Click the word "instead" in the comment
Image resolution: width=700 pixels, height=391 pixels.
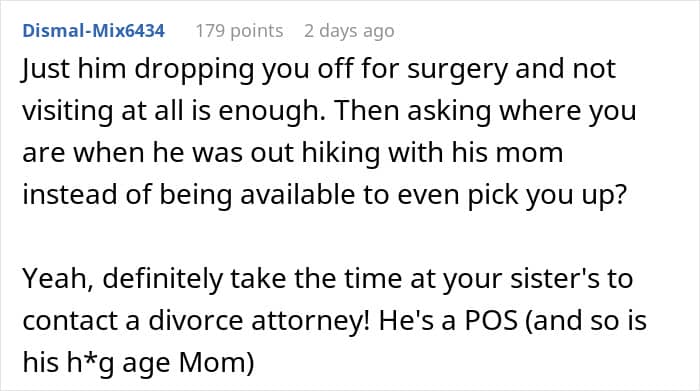[70, 195]
